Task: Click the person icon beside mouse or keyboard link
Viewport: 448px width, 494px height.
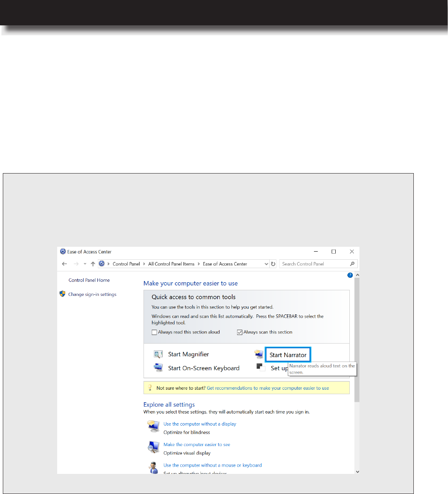Action: (153, 467)
